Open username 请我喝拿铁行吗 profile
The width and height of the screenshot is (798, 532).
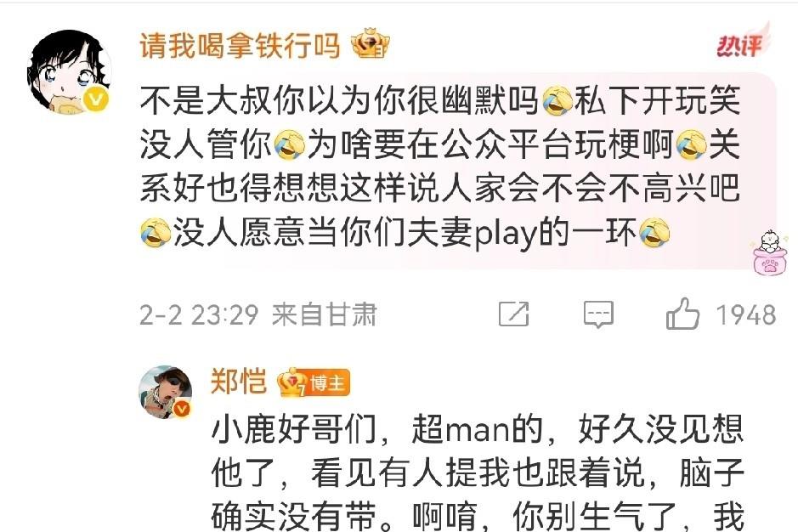[240, 45]
